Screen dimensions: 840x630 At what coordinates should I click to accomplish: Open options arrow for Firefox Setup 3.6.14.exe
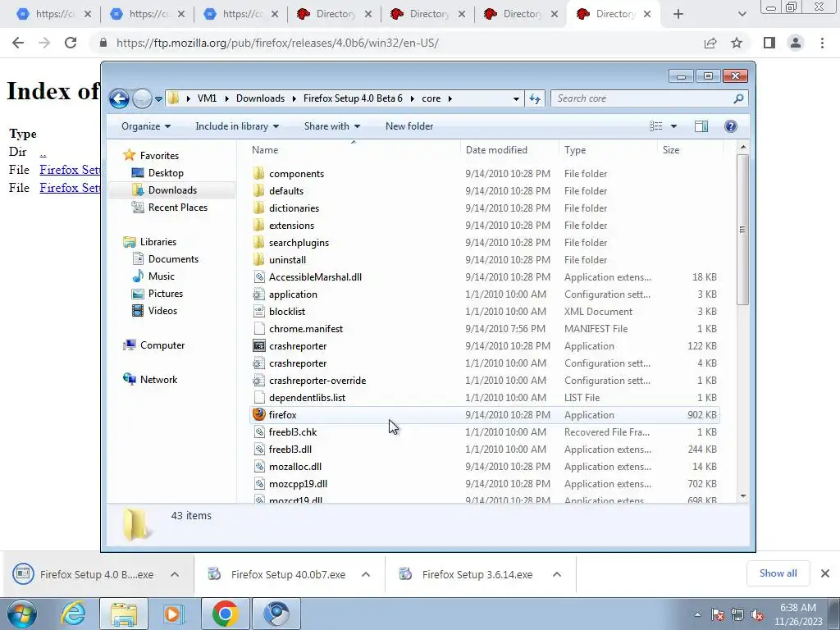(557, 574)
